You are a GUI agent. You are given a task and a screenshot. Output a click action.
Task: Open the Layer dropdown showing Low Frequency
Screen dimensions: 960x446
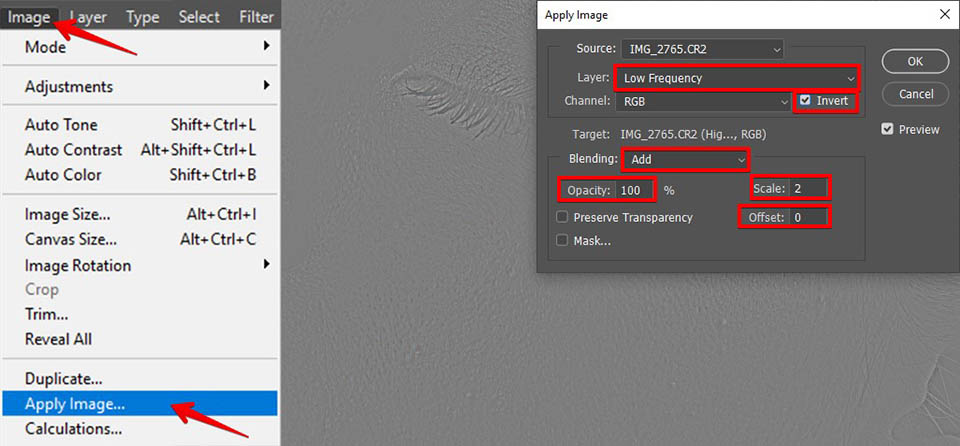738,77
